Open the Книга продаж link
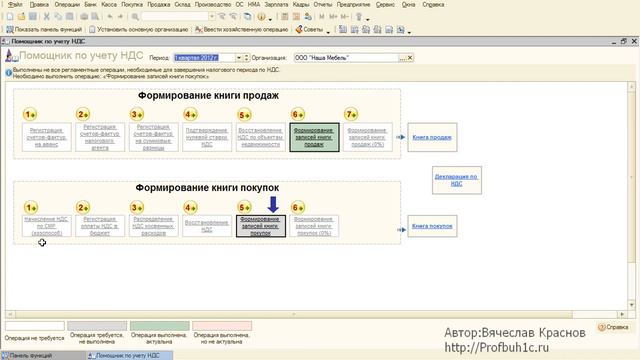 tap(432, 137)
